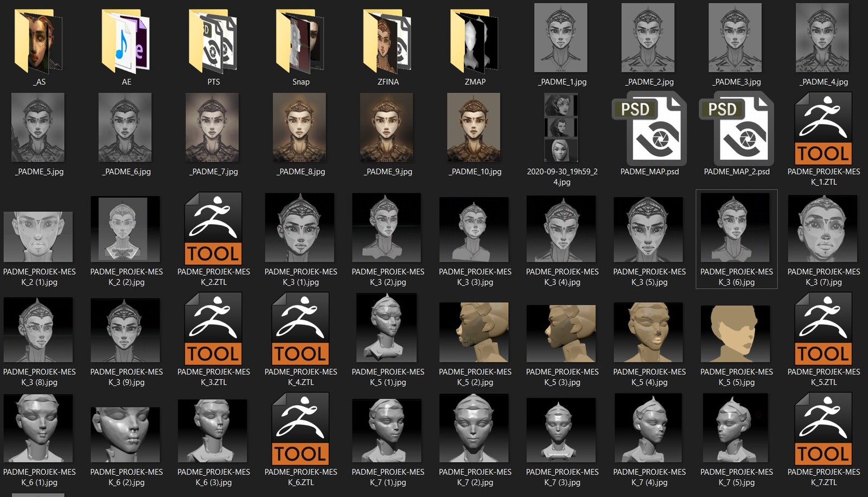Click the '_PADME_1.jpg' file name
Viewport: 868px width, 497px height.
[x=562, y=82]
